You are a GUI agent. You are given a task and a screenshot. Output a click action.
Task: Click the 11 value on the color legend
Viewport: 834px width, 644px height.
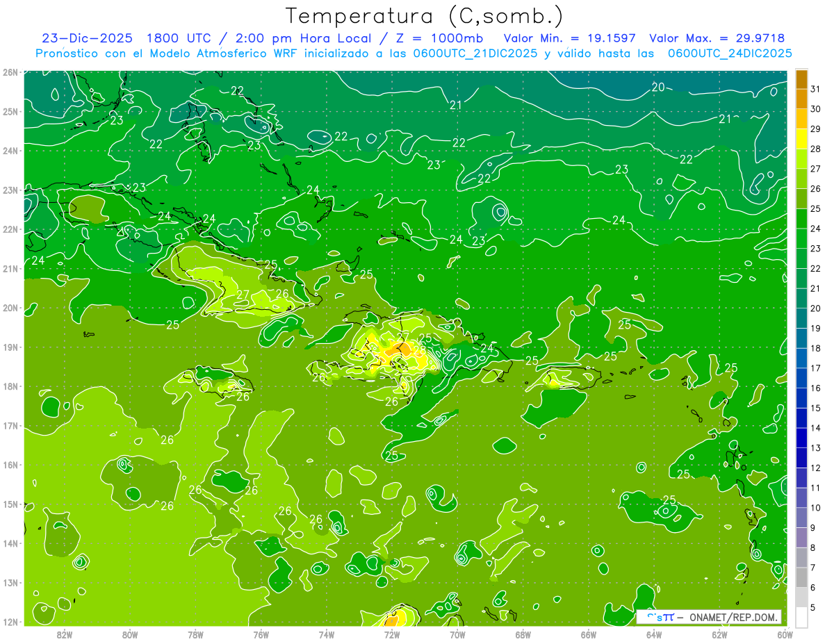pyautogui.click(x=816, y=488)
